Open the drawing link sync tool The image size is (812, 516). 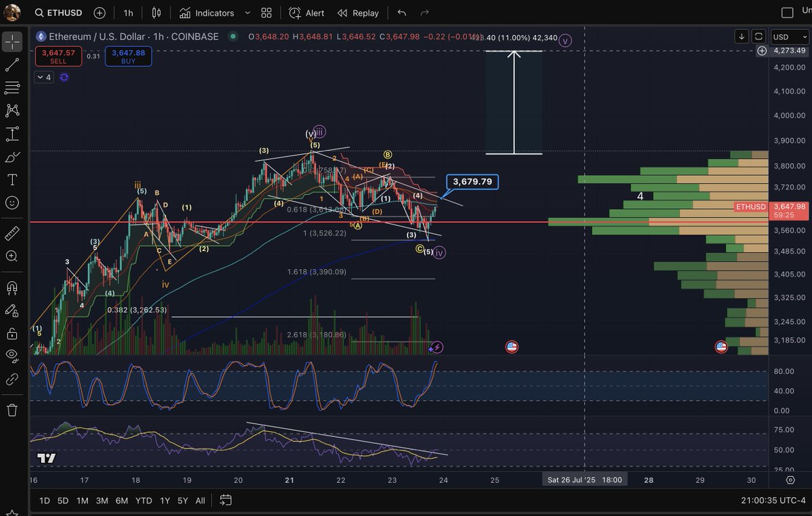[x=12, y=379]
